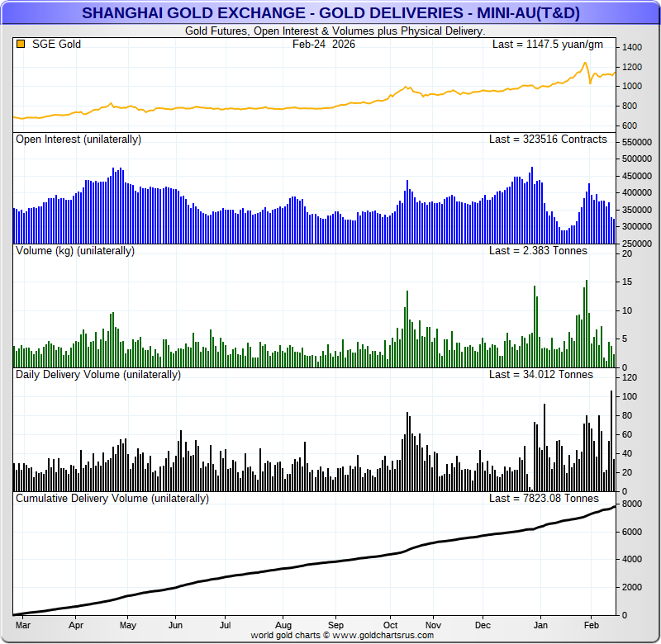The height and width of the screenshot is (644, 661).
Task: Click the Mar label on the x-axis
Action: pos(22,626)
